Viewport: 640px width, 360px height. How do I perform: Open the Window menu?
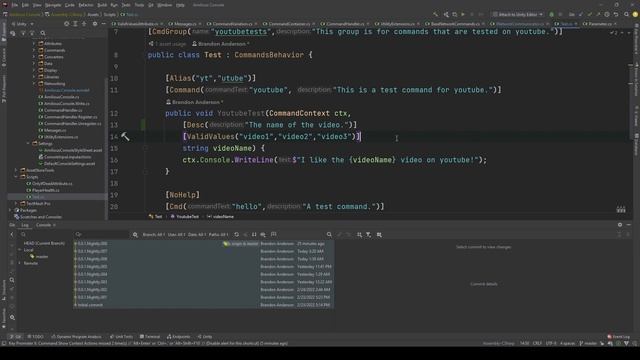click(x=164, y=5)
